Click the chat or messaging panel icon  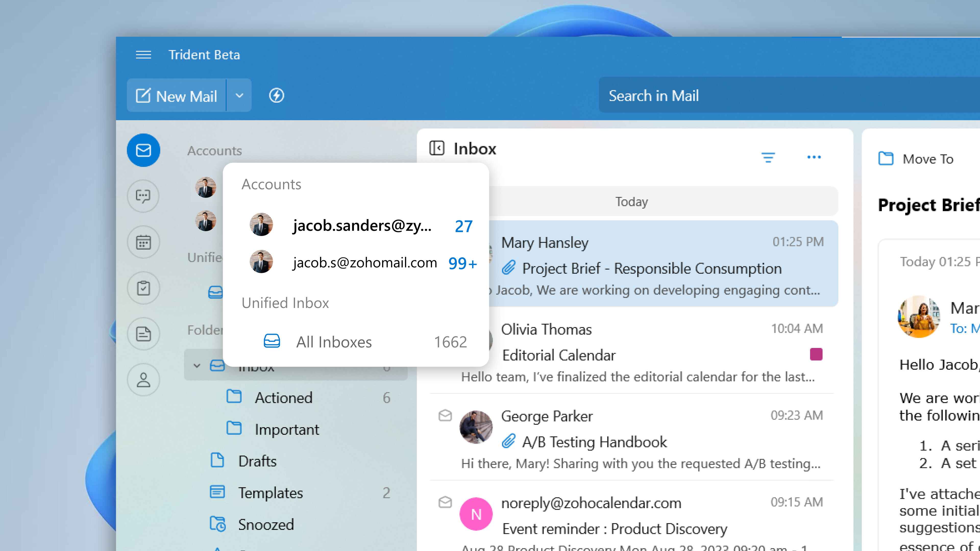click(x=143, y=195)
